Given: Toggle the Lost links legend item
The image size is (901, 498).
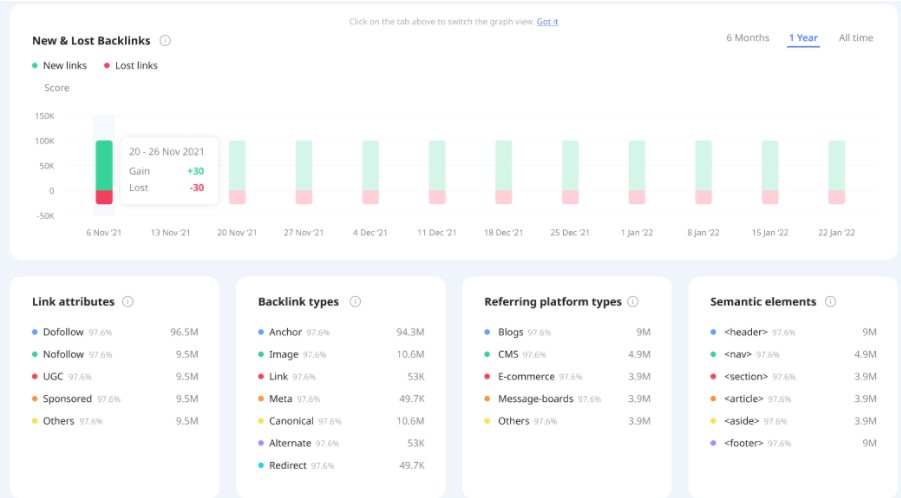Looking at the screenshot, I should 131,65.
